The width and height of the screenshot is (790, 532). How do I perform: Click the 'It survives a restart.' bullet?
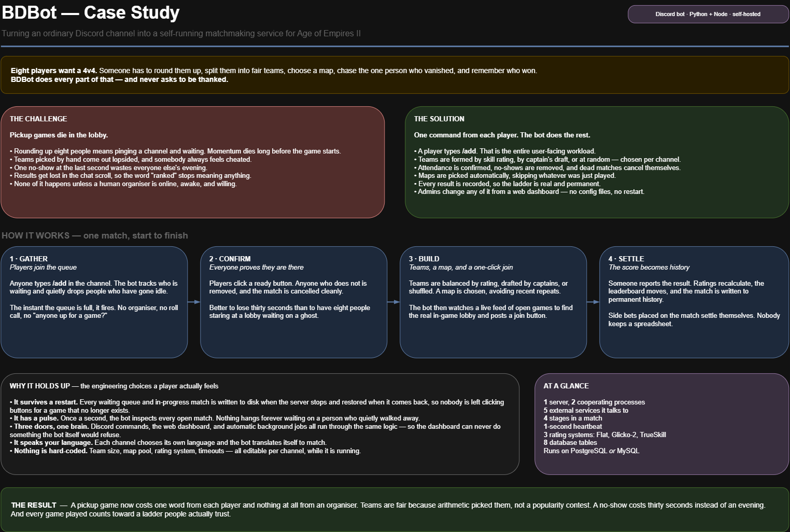pos(257,406)
